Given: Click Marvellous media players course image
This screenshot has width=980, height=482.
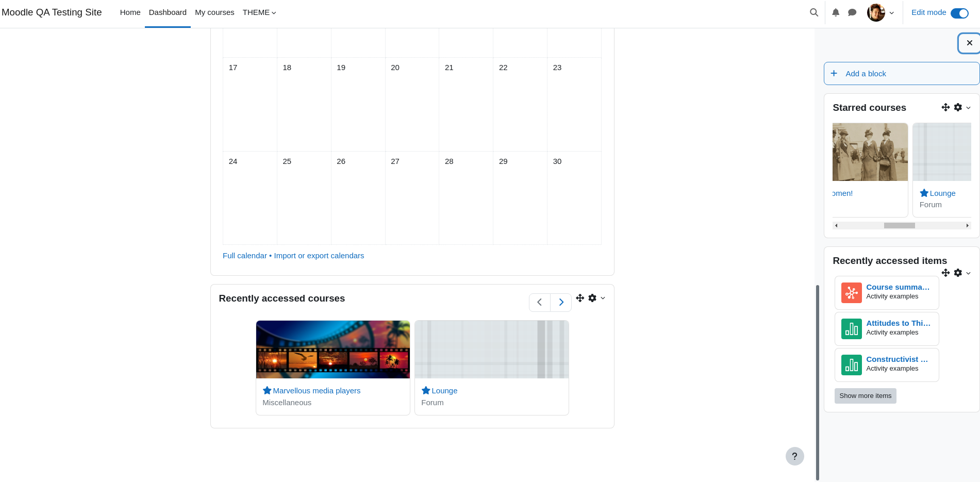Looking at the screenshot, I should click(333, 350).
